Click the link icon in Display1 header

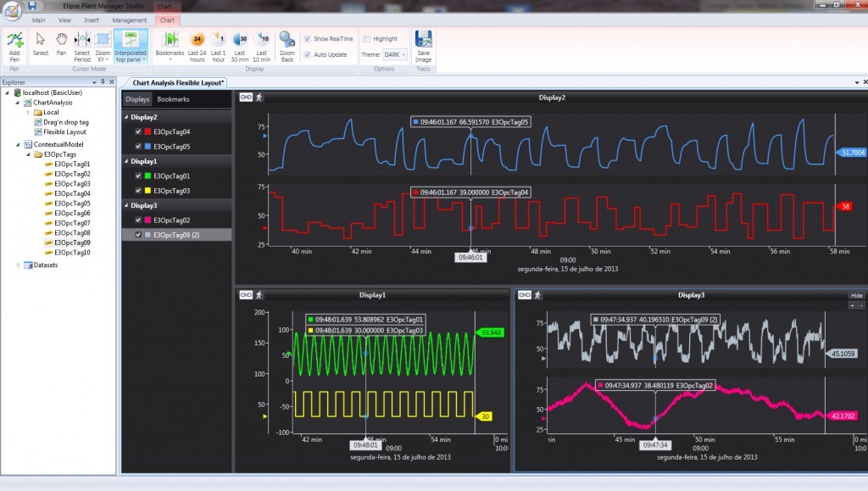click(x=246, y=295)
